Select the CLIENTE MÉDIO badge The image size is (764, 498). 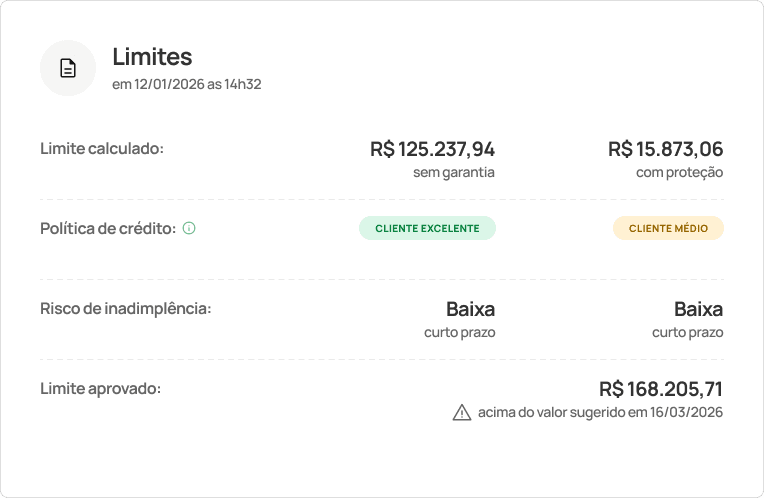[668, 228]
